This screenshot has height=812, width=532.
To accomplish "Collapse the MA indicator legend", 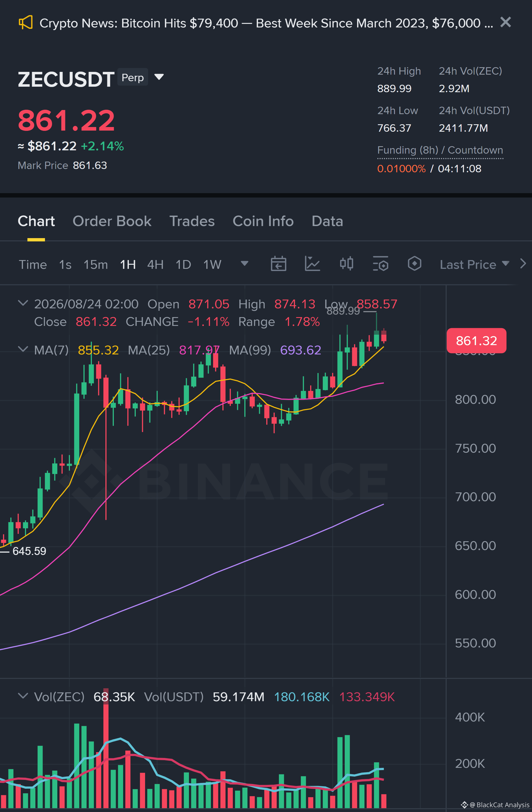I will 23,349.
